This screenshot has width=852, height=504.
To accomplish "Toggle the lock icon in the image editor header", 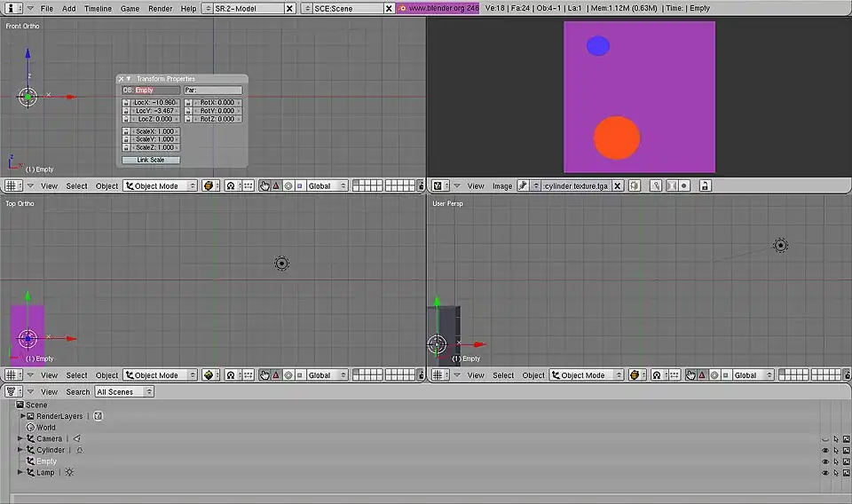I will coord(704,186).
